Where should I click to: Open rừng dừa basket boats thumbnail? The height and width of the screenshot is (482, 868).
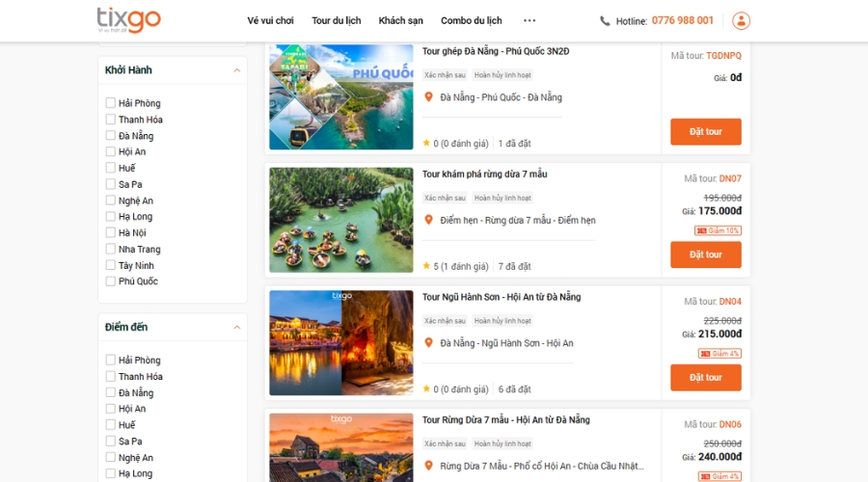pyautogui.click(x=341, y=220)
